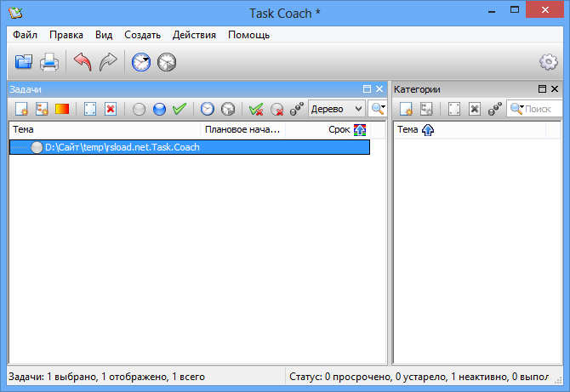
Task: Delete the selected task with red X icon
Action: 111,109
